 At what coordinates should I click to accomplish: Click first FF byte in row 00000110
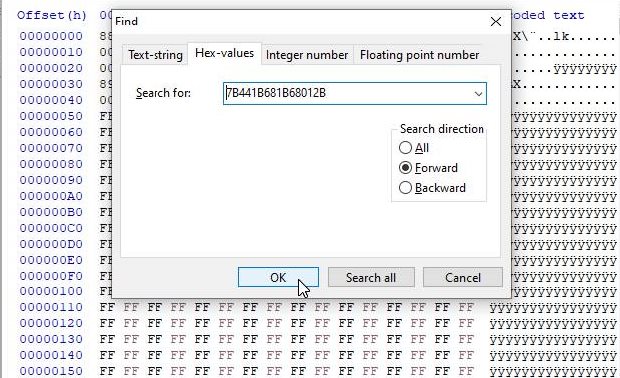point(107,307)
